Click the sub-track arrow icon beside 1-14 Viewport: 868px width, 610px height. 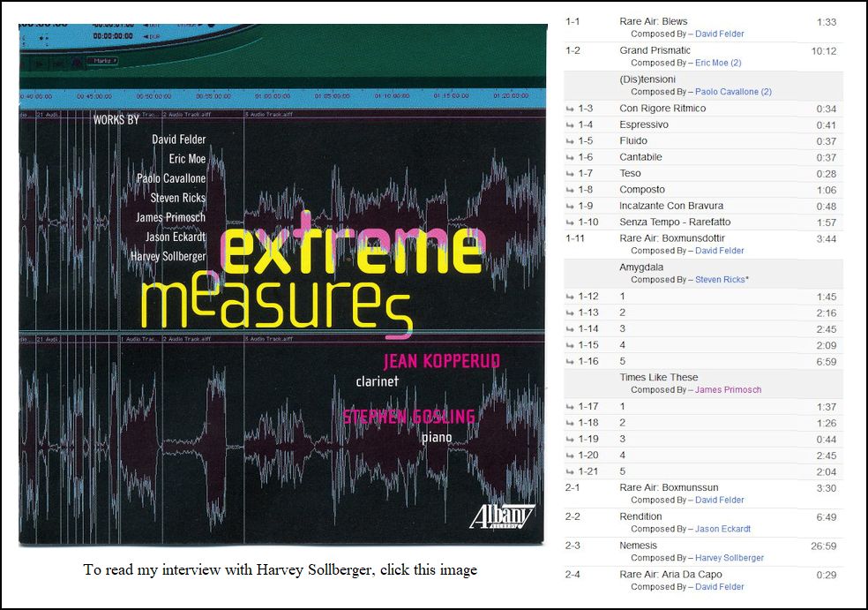(x=570, y=329)
